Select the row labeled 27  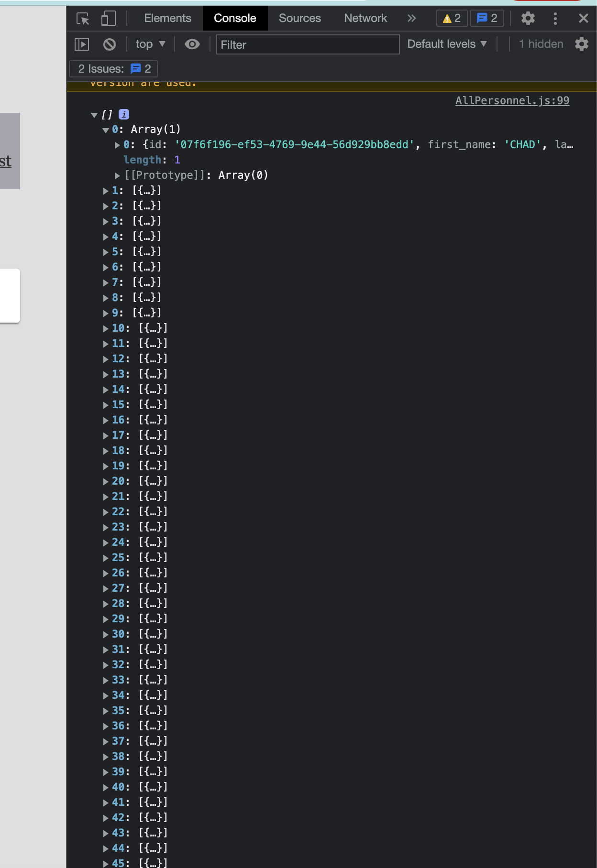coord(135,588)
